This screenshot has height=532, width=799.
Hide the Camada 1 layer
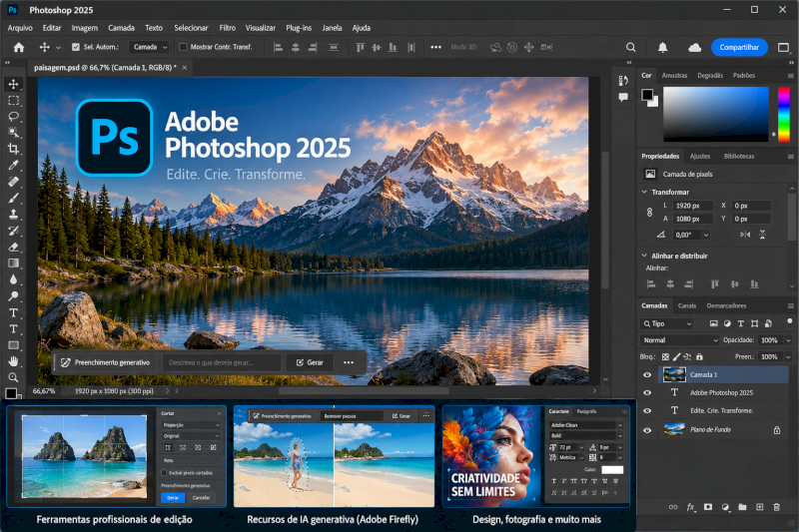[x=647, y=374]
